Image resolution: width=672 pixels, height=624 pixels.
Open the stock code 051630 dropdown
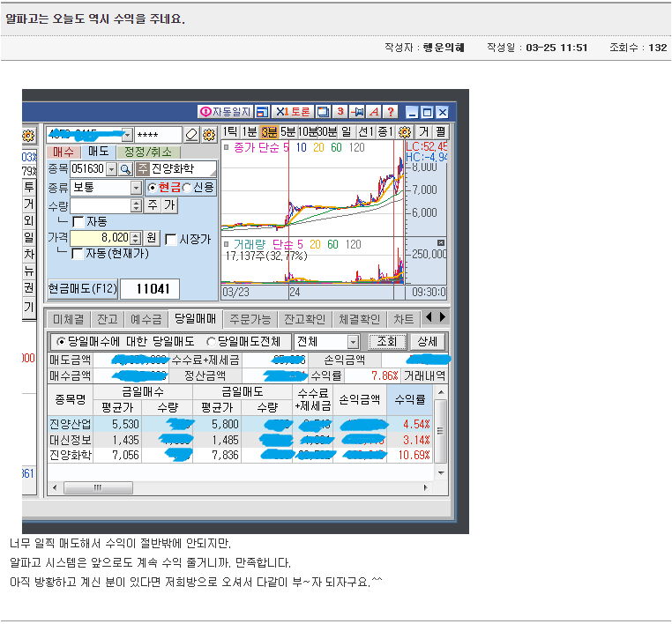click(111, 169)
